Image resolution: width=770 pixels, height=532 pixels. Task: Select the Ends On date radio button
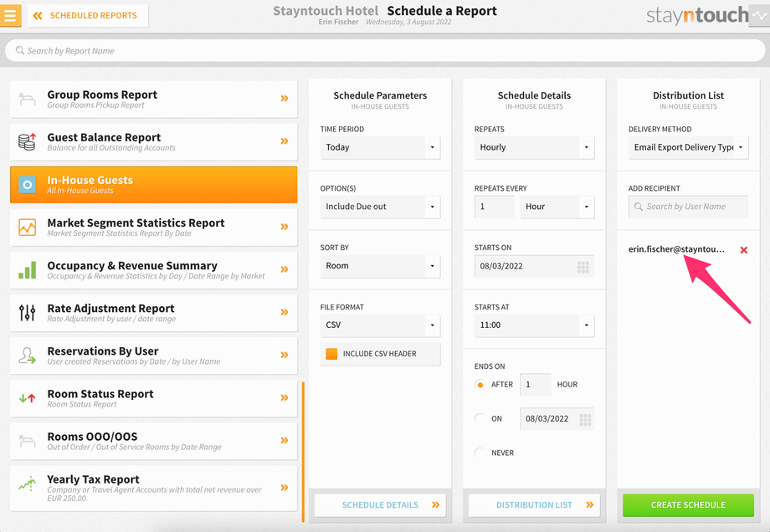tap(480, 418)
